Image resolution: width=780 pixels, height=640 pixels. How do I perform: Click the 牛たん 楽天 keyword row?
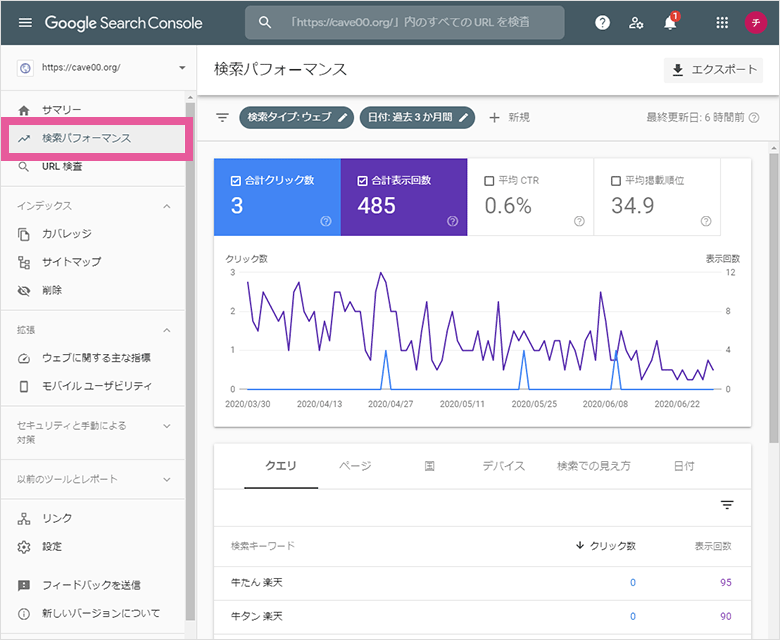[482, 583]
